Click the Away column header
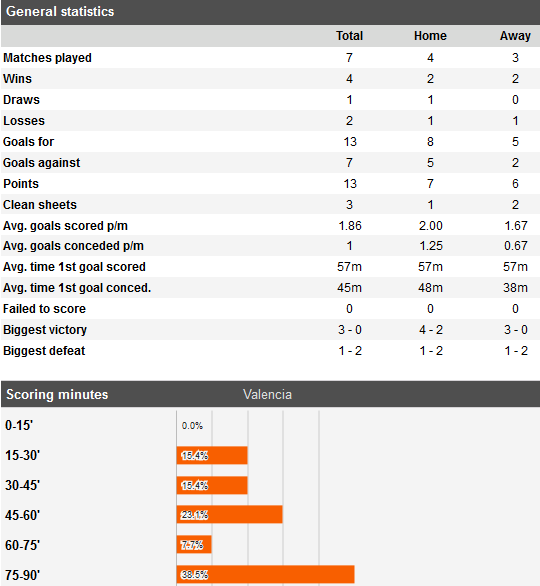 pos(515,36)
